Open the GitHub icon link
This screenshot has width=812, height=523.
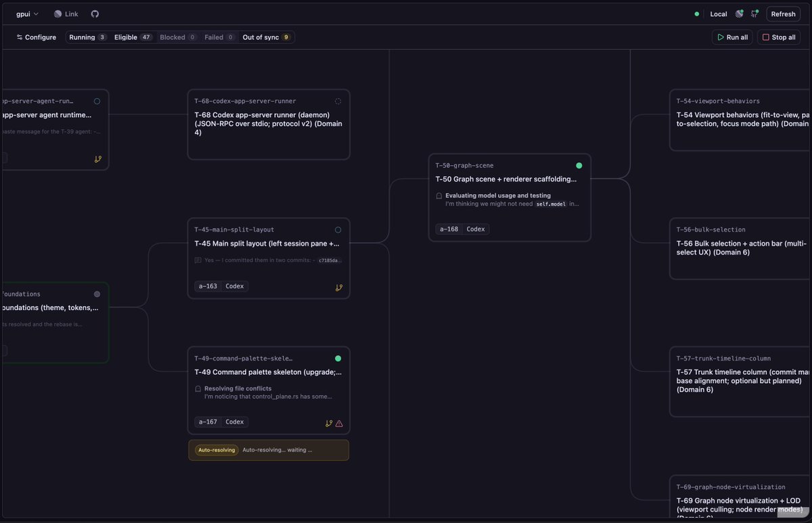click(x=95, y=14)
